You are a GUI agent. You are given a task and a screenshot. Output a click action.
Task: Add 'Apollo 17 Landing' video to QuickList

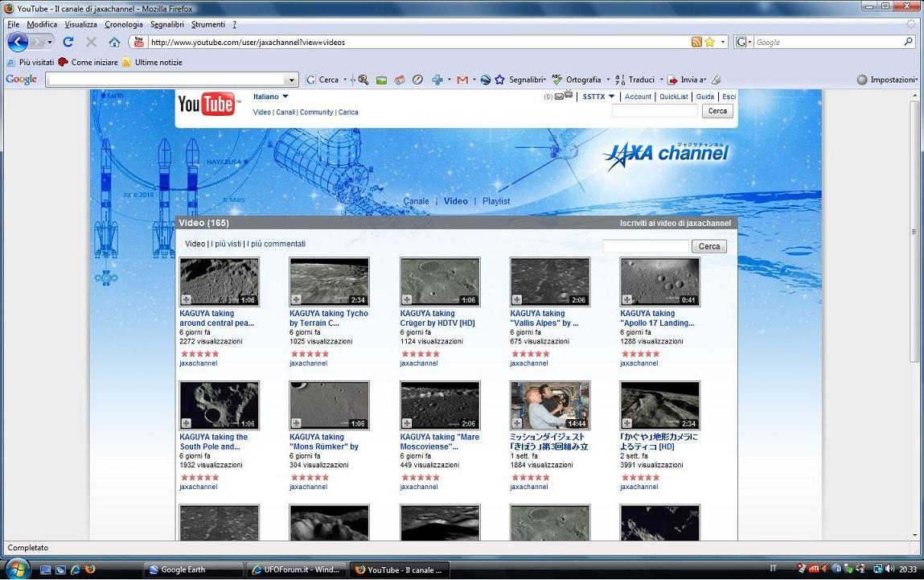click(x=627, y=299)
